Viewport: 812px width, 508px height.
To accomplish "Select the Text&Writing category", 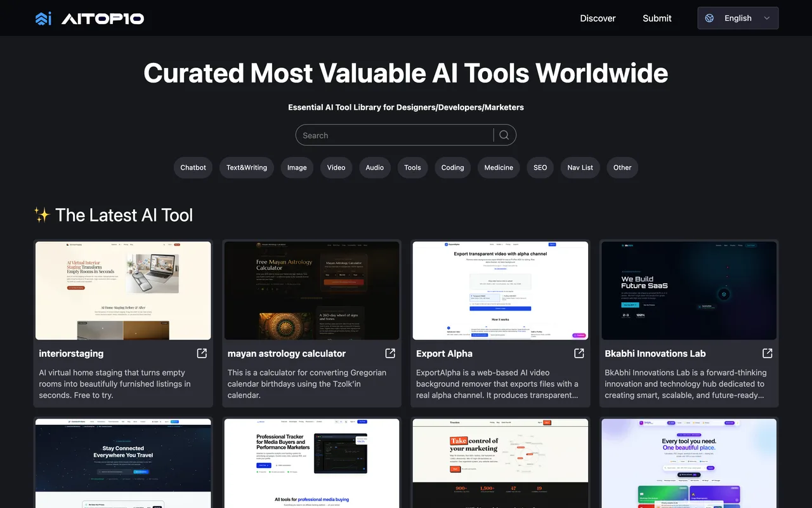I will tap(247, 168).
